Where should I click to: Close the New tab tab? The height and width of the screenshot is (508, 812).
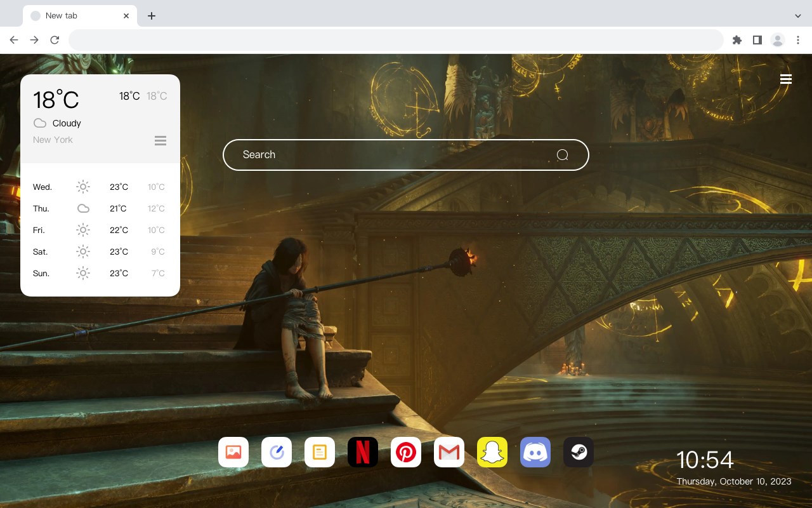pos(126,16)
